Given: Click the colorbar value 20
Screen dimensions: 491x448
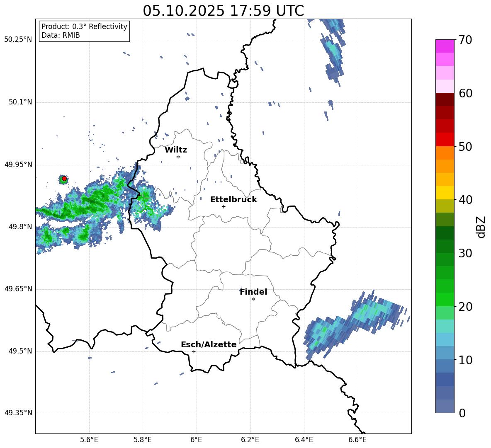Looking at the screenshot, I should pos(465,307).
